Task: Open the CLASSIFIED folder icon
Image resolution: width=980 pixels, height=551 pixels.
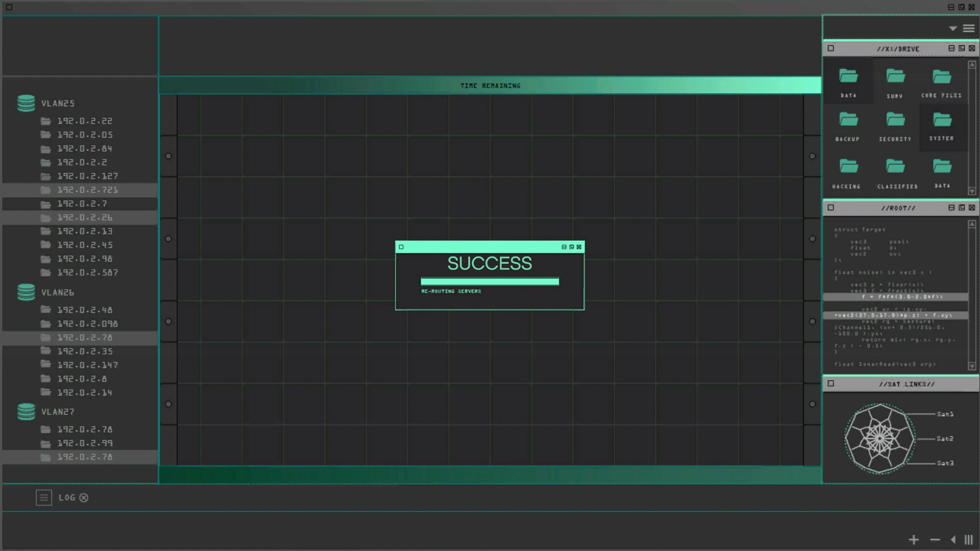Action: pyautogui.click(x=895, y=166)
